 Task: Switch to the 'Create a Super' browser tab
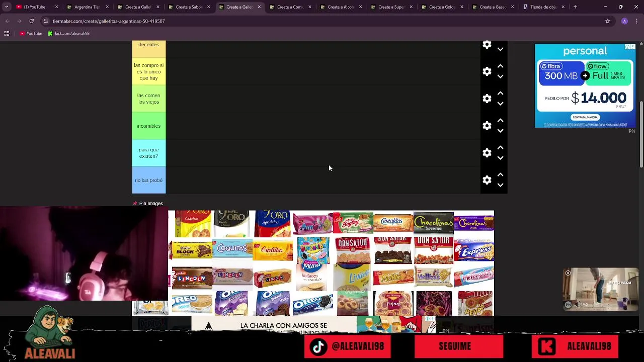click(391, 7)
